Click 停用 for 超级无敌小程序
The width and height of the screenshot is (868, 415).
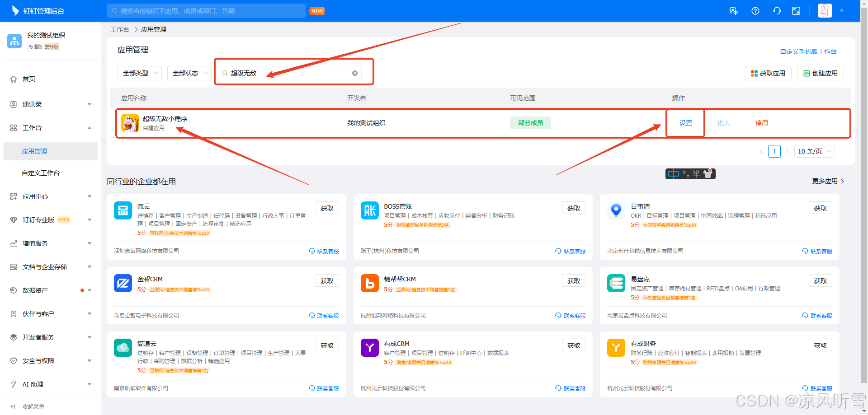[762, 123]
